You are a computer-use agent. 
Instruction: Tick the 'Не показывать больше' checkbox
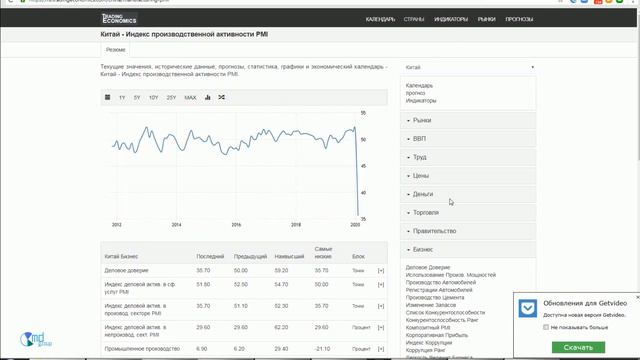[546, 327]
